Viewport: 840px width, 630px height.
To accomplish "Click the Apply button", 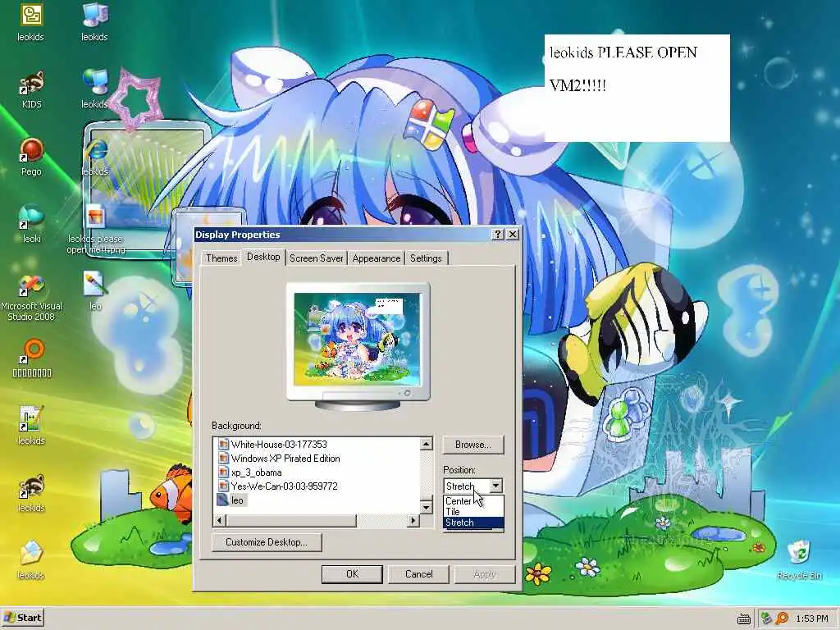I will [x=485, y=574].
